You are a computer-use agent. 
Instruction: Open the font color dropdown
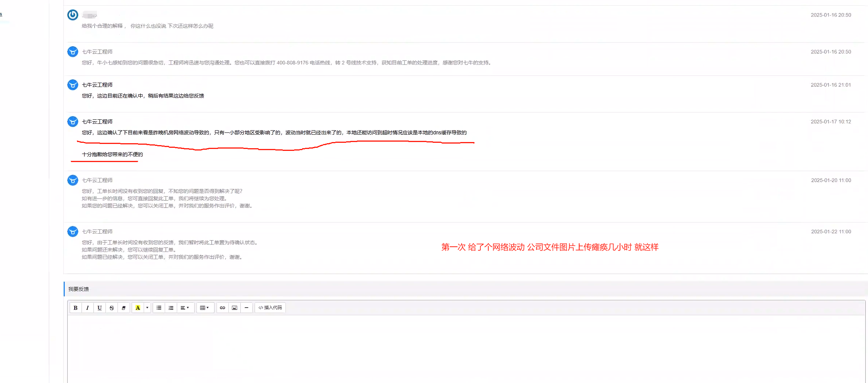tap(146, 308)
